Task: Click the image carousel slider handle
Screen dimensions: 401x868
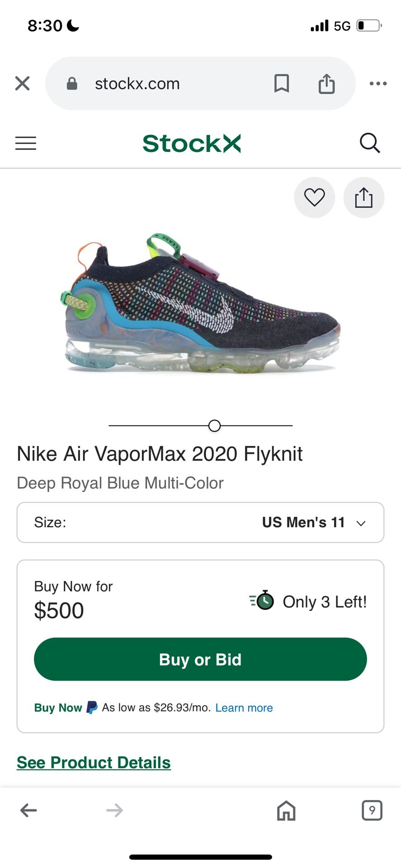Action: (214, 426)
